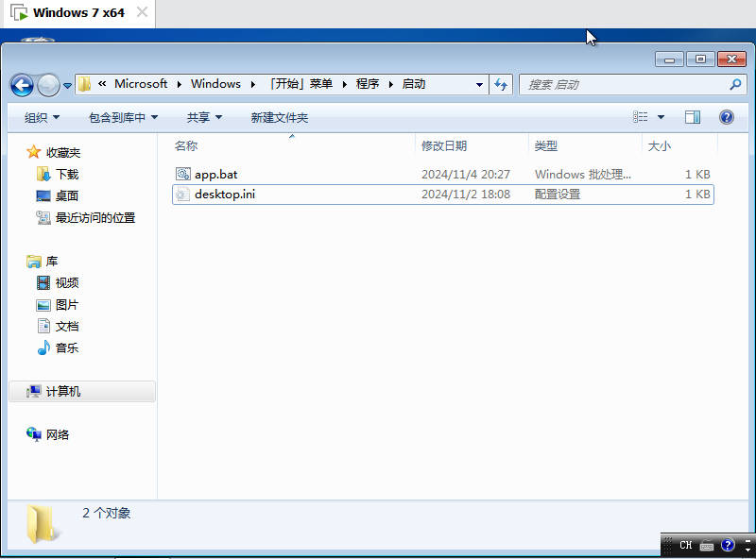Open the 图片 library
This screenshot has width=756, height=559.
pos(67,305)
